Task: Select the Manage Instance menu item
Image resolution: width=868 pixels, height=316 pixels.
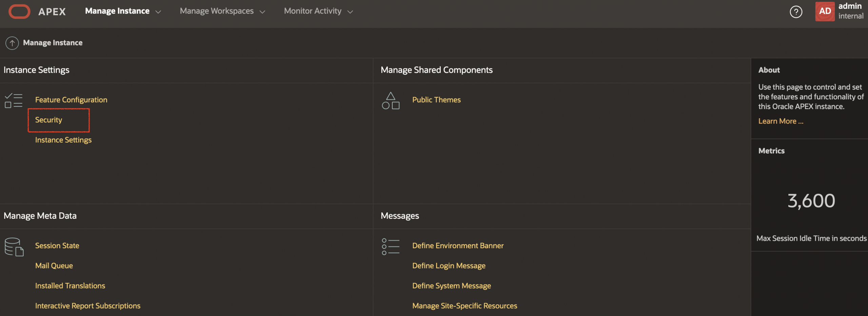Action: pyautogui.click(x=117, y=10)
